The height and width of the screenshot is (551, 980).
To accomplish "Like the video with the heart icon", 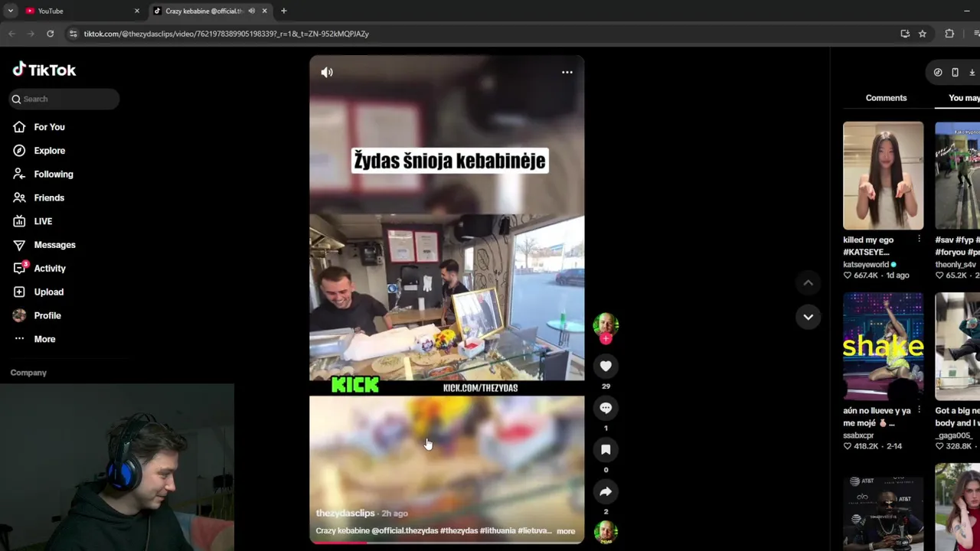I will [606, 366].
